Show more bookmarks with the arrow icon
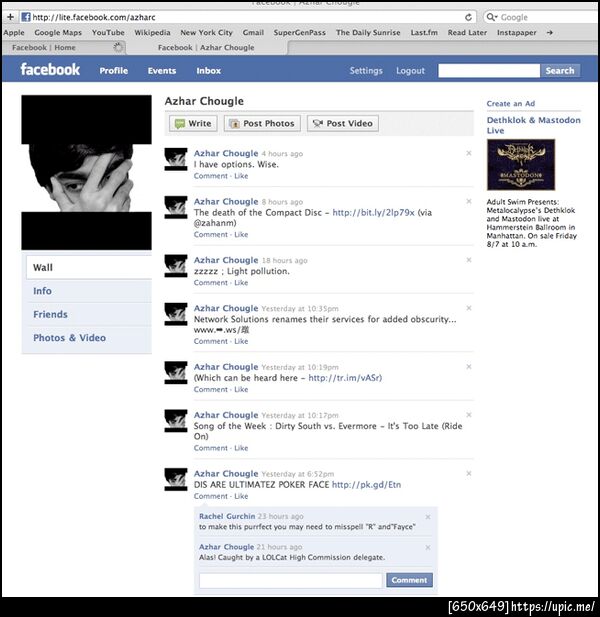The width and height of the screenshot is (600, 617). (550, 33)
